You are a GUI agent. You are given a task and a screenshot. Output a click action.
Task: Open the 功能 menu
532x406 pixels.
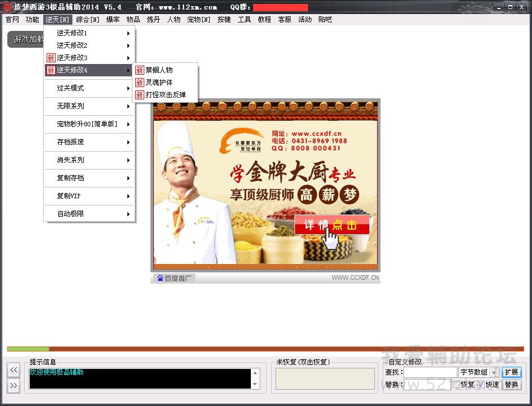point(32,20)
